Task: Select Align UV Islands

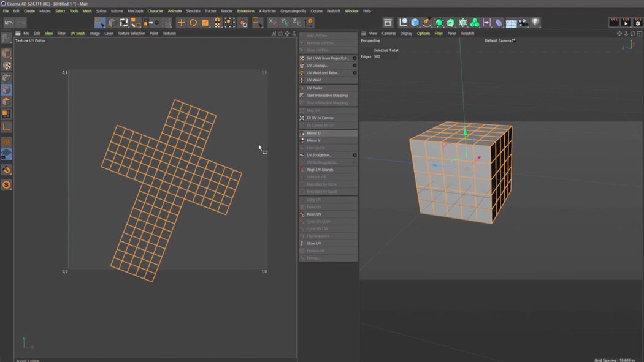Action: (322, 170)
